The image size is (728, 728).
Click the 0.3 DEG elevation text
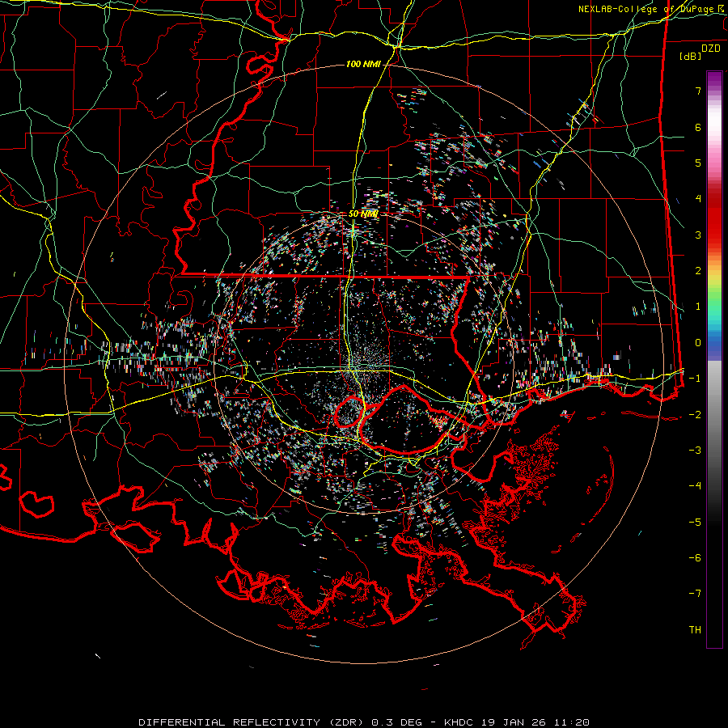pos(396,722)
